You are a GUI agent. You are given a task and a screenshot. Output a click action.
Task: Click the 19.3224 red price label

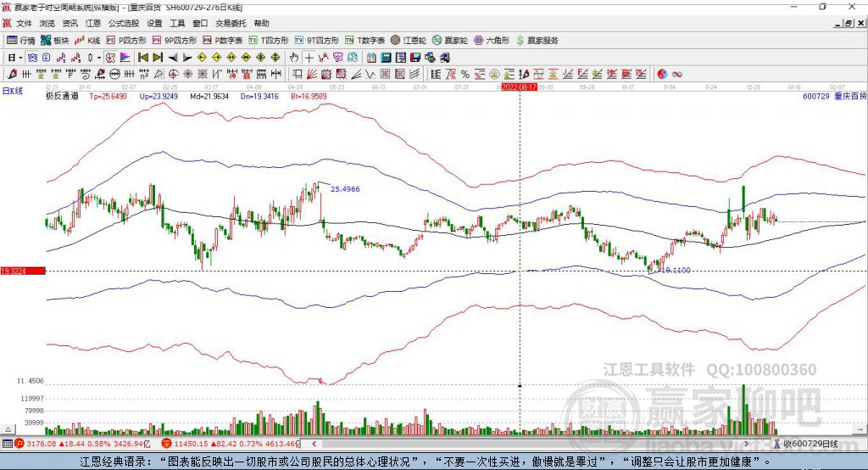click(23, 271)
